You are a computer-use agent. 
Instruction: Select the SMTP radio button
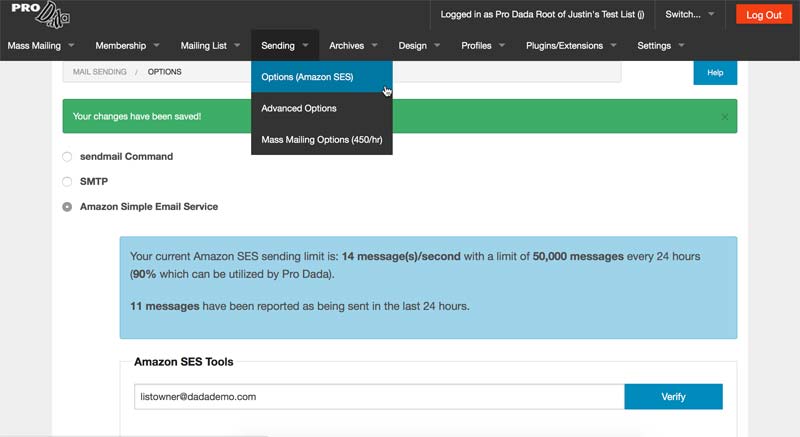[67, 182]
